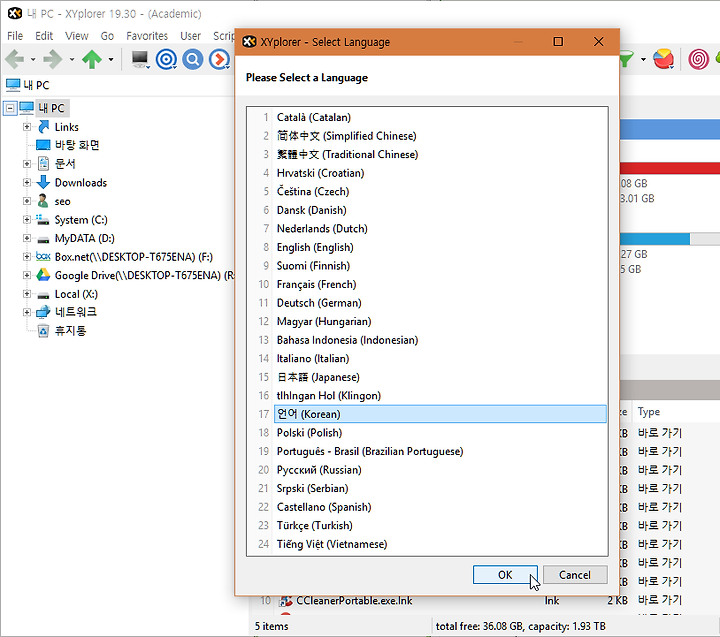Image resolution: width=720 pixels, height=637 pixels.
Task: Expand the System (C:) tree node
Action: (27, 220)
